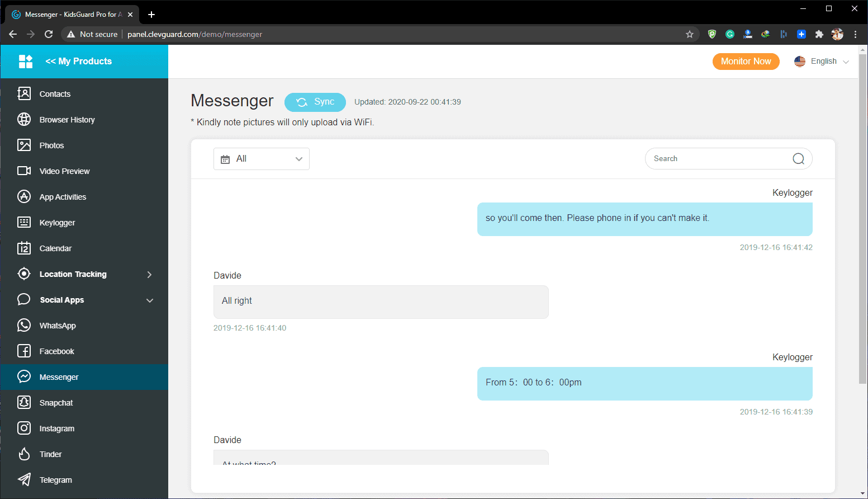Select the Browser History icon
The height and width of the screenshot is (499, 868).
pos(25,119)
